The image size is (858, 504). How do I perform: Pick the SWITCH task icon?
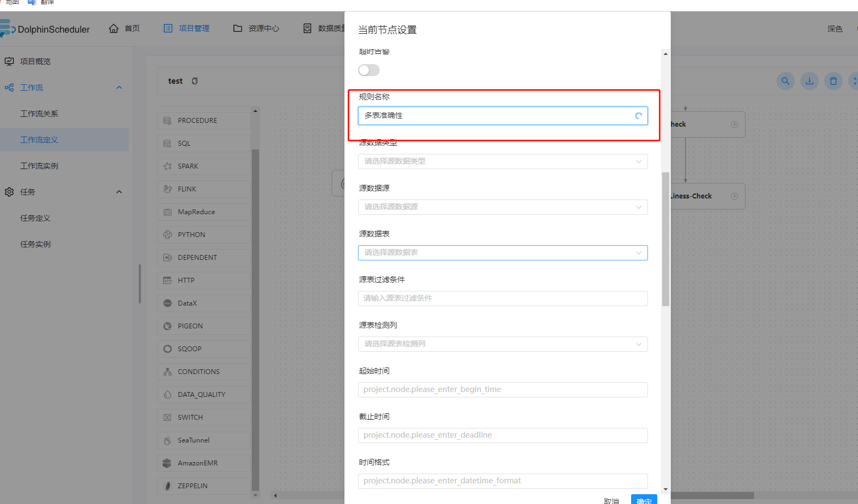(x=168, y=418)
